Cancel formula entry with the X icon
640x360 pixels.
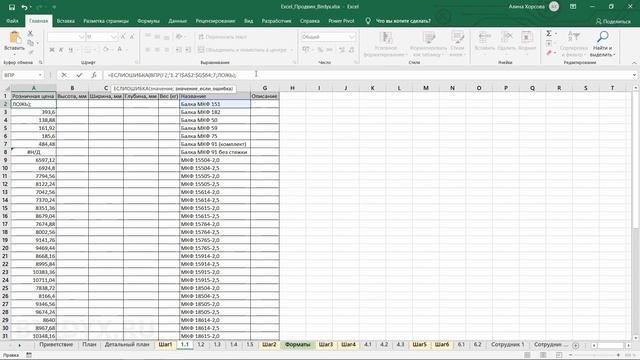pyautogui.click(x=64, y=75)
